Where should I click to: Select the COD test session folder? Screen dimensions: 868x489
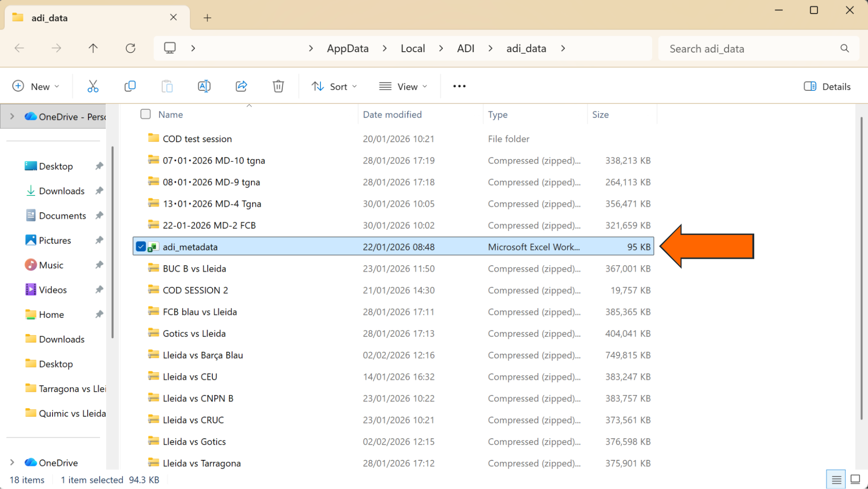pyautogui.click(x=393, y=139)
